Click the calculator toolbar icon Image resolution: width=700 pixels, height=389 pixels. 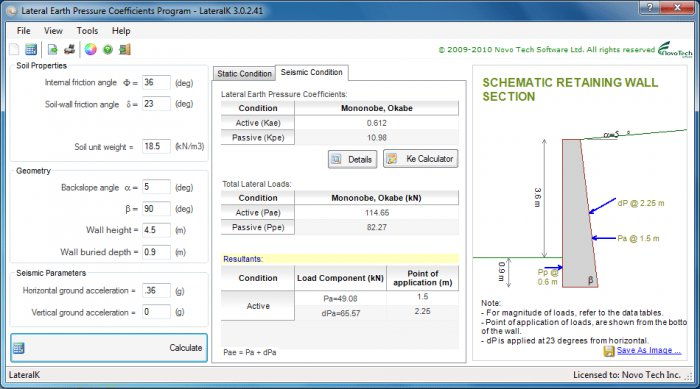31,50
